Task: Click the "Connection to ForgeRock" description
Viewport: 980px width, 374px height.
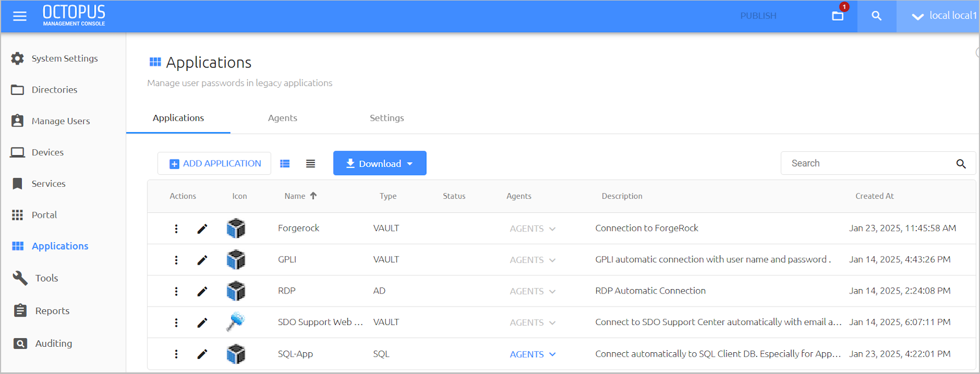Action: click(x=647, y=228)
